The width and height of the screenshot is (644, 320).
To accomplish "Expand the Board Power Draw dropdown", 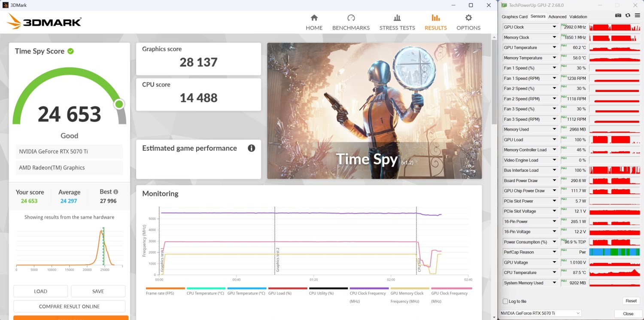I will click(554, 180).
